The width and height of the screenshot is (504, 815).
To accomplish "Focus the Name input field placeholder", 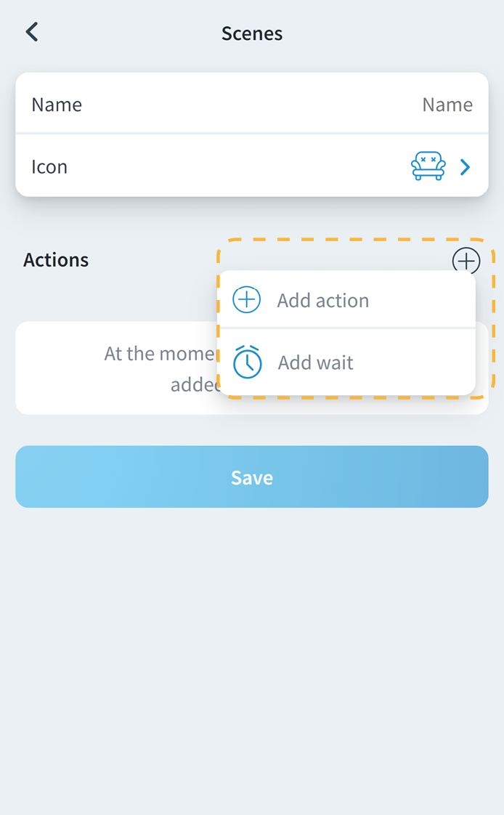I will click(447, 105).
